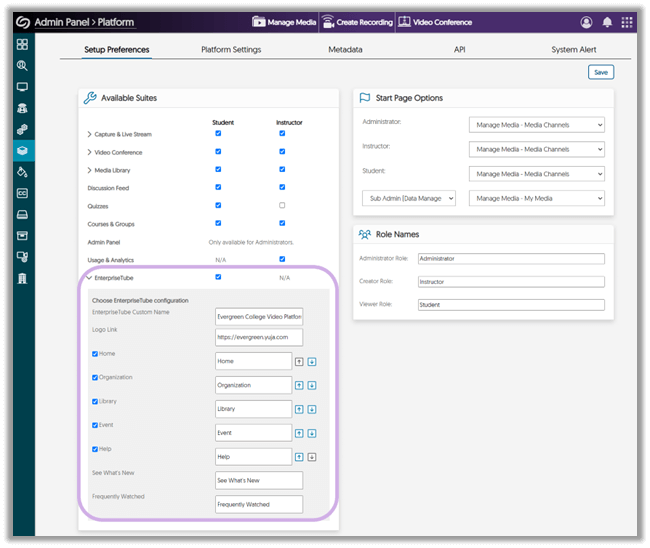Switch to the Platform Settings tab
Viewport: 650px width, 548px height.
[x=231, y=49]
